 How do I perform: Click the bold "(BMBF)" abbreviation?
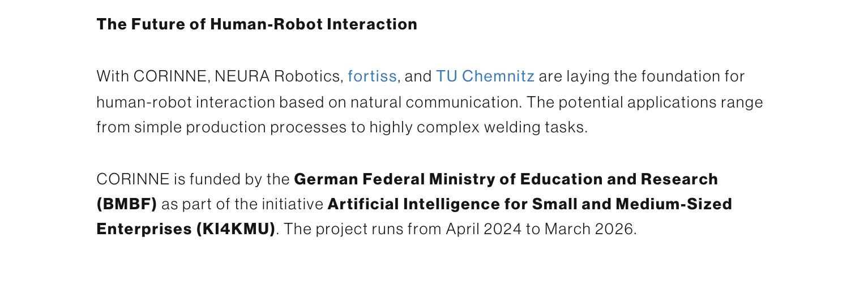coord(126,204)
